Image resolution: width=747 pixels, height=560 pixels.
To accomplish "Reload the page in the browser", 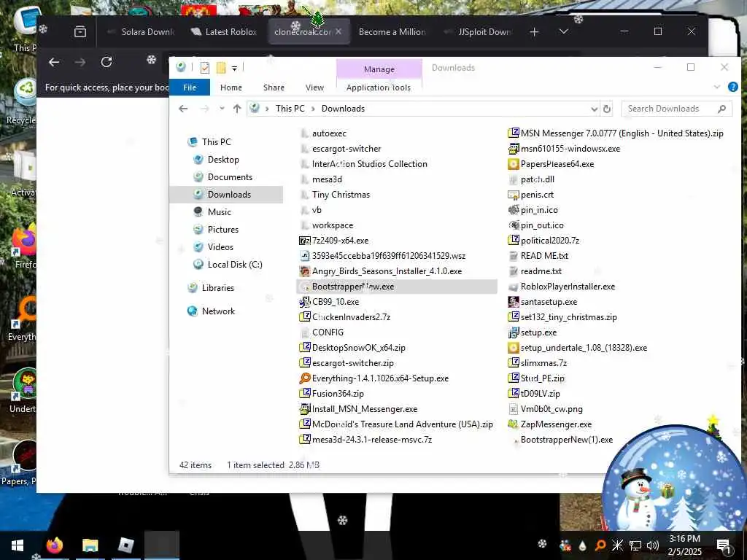I will pos(107,62).
